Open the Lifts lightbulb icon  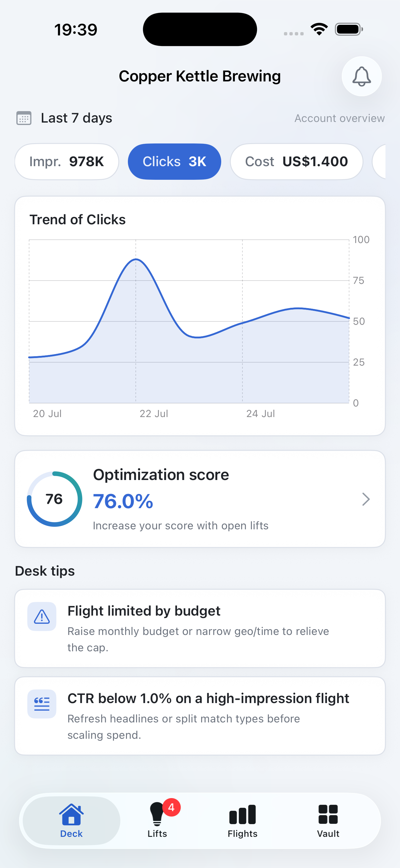click(157, 814)
